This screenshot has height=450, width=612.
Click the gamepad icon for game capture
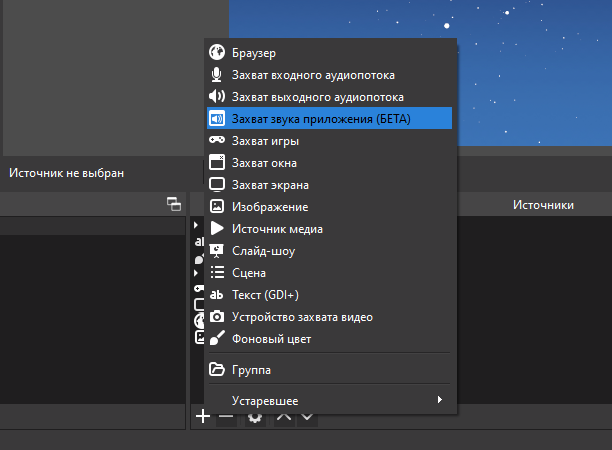click(217, 140)
